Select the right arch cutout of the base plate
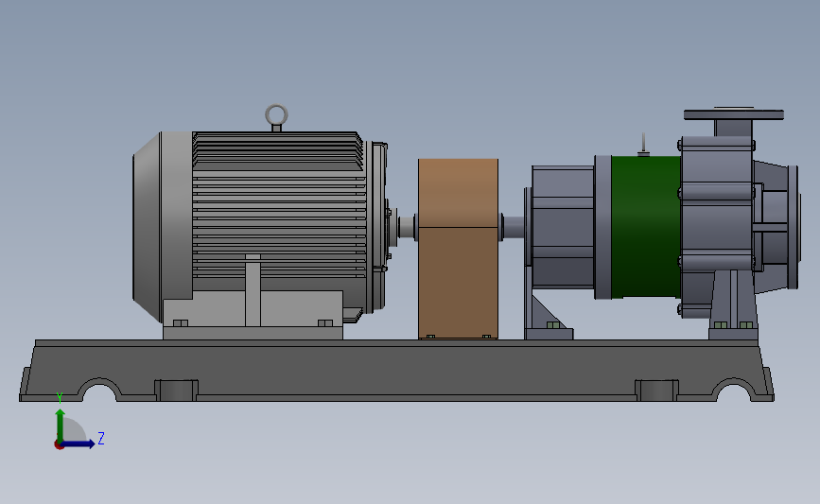This screenshot has height=504, width=820. (x=734, y=390)
